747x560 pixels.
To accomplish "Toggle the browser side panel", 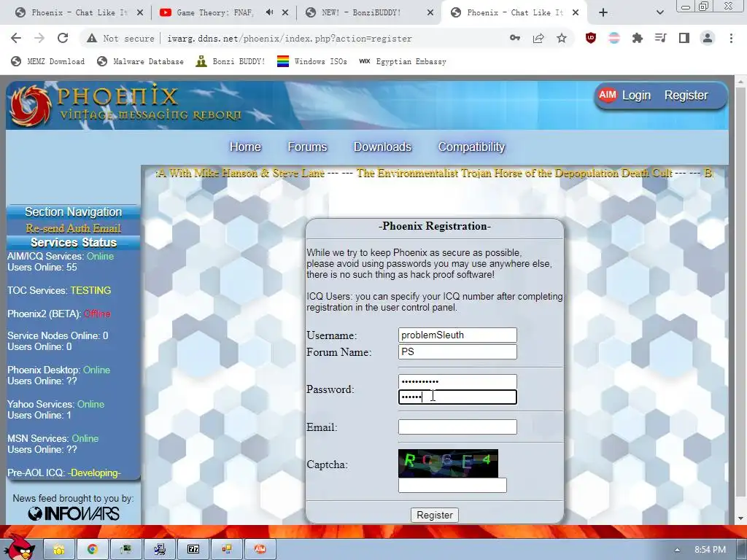I will pyautogui.click(x=684, y=38).
